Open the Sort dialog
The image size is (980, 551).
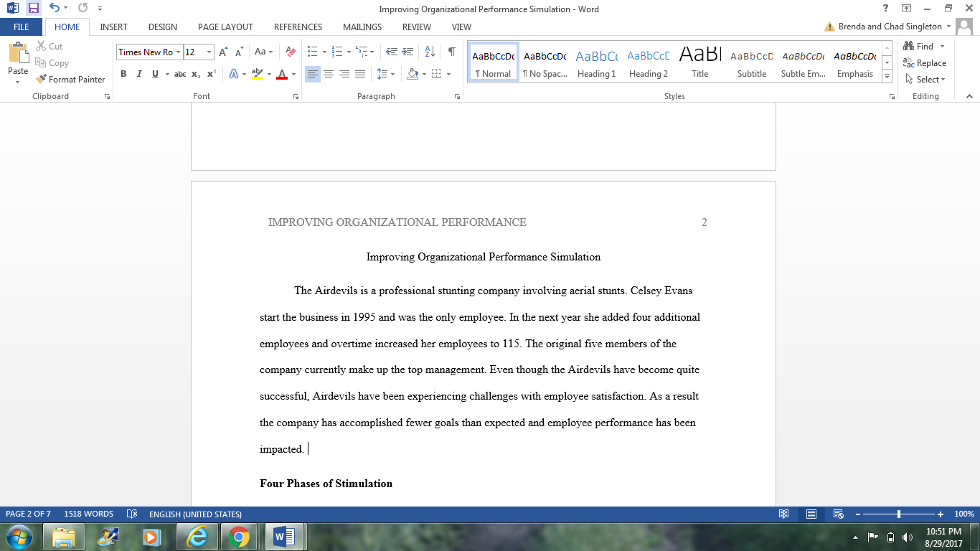tap(428, 52)
